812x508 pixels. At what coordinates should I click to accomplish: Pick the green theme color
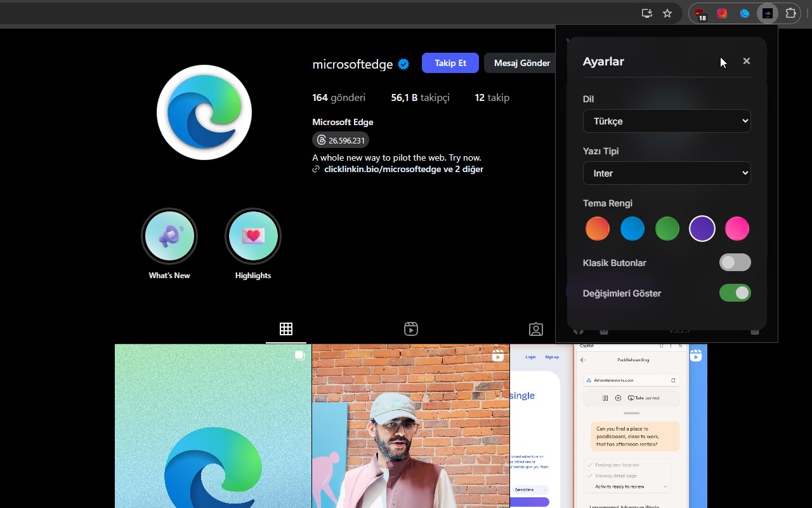[x=667, y=229]
